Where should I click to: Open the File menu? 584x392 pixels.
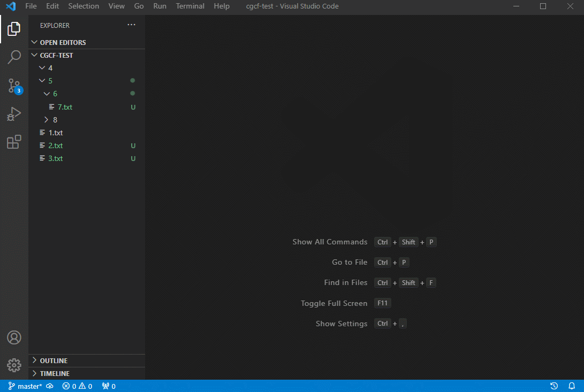tap(31, 6)
